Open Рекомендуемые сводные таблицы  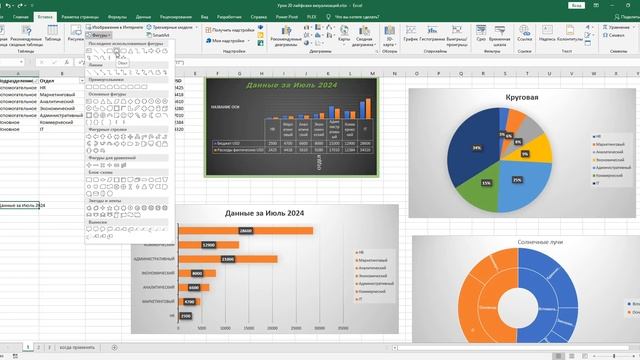pos(27,35)
